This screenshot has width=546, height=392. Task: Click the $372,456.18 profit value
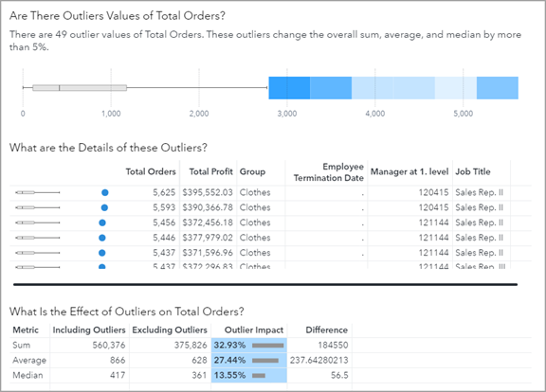click(x=208, y=223)
